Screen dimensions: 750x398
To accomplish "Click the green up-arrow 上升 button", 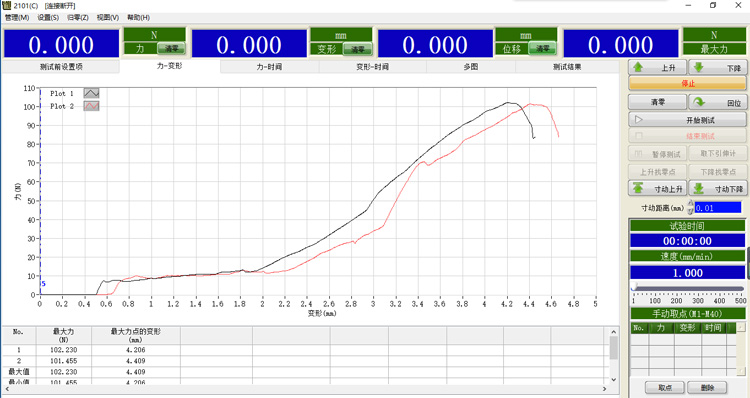I will tap(657, 67).
